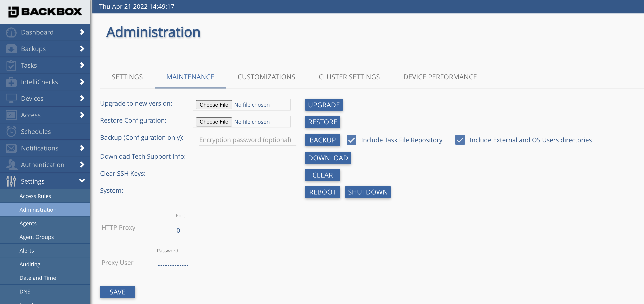
Task: Click the Backups download icon
Action: [11, 49]
